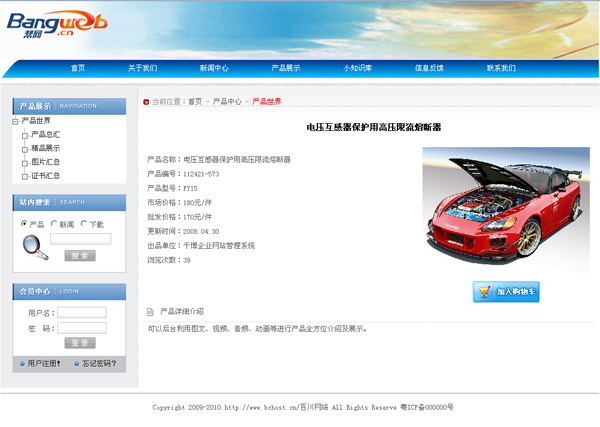Click the magnifying glass search icon
The height and width of the screenshot is (427, 600).
[x=34, y=246]
